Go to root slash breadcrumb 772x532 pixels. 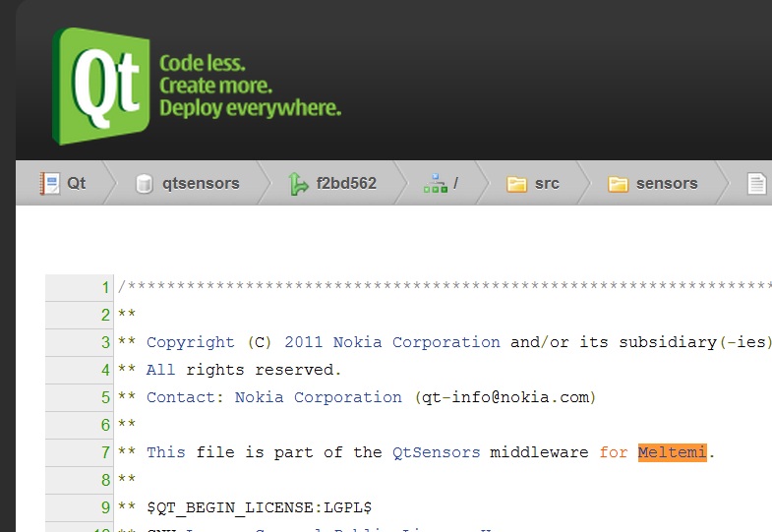click(x=455, y=183)
